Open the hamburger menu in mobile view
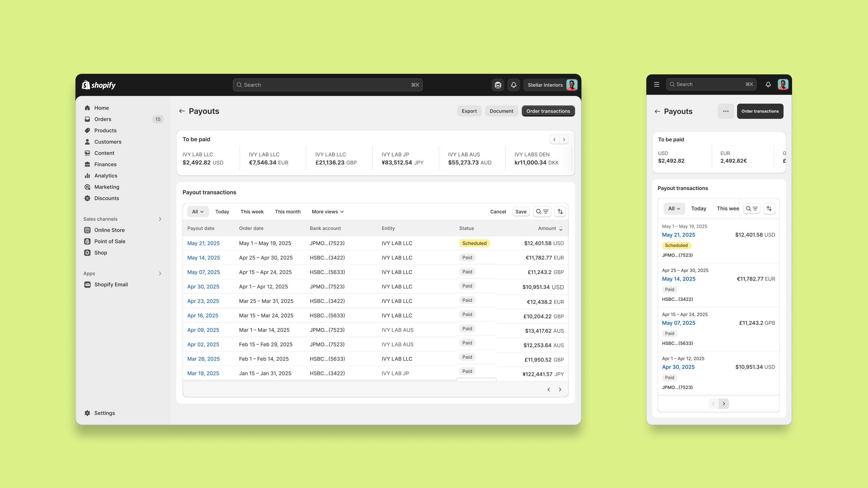The height and width of the screenshot is (488, 868). tap(656, 85)
